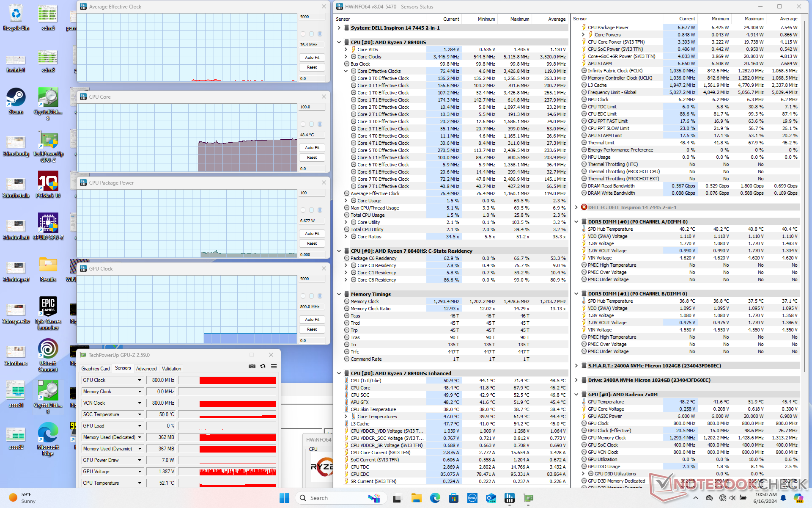Launch the Epic Games Launcher shortcut
Screen dimensions: 812x508
[48, 313]
